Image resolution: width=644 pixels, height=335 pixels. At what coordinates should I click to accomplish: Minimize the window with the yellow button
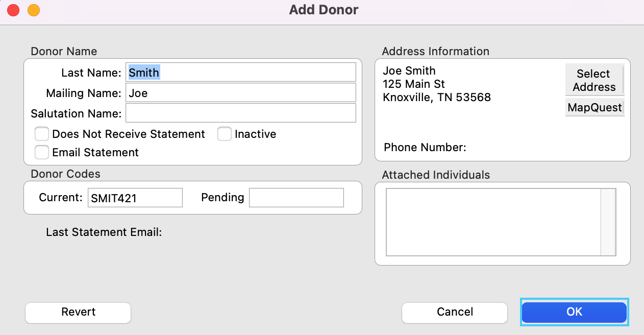[x=33, y=10]
